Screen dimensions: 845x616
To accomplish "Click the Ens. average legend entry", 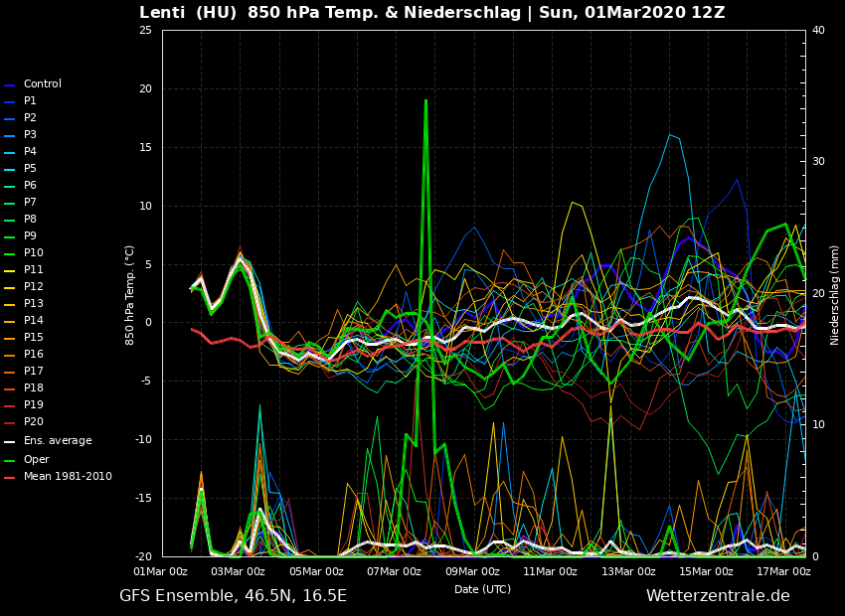I will [x=57, y=441].
